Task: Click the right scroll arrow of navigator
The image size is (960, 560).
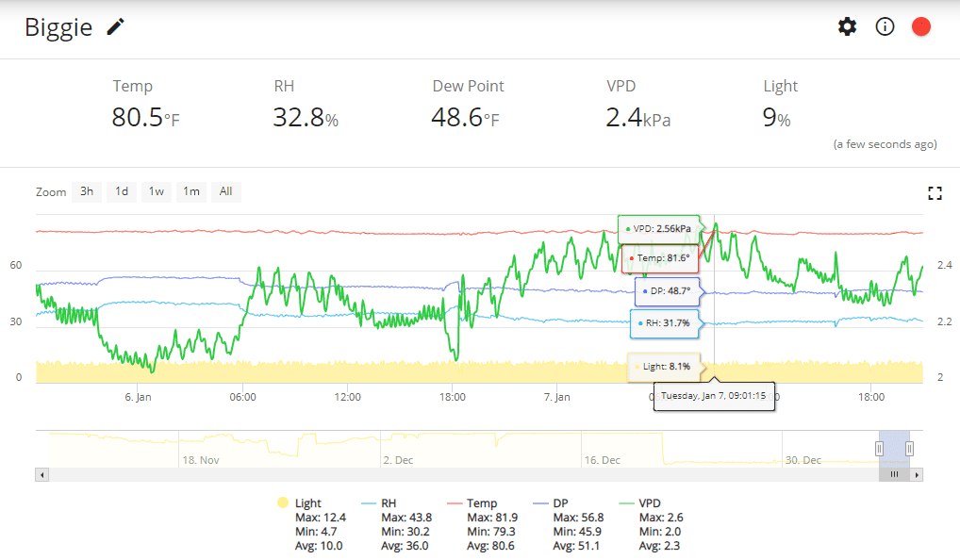Action: coord(917,475)
